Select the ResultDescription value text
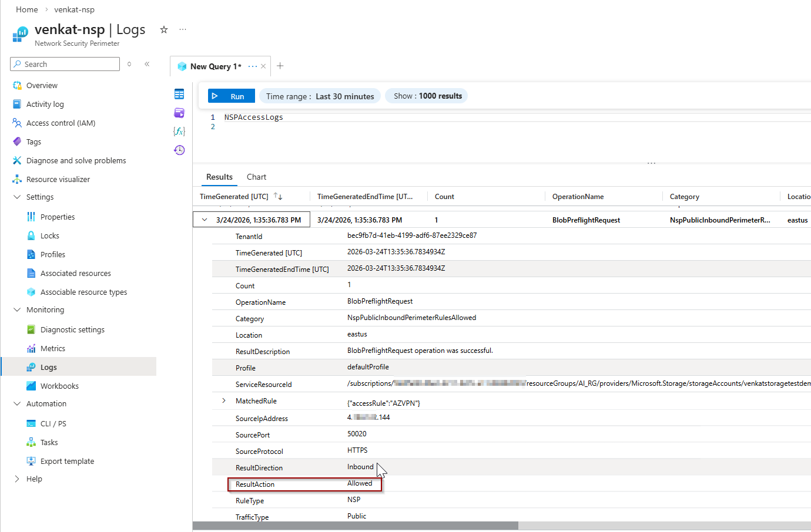This screenshot has height=532, width=811. (420, 351)
